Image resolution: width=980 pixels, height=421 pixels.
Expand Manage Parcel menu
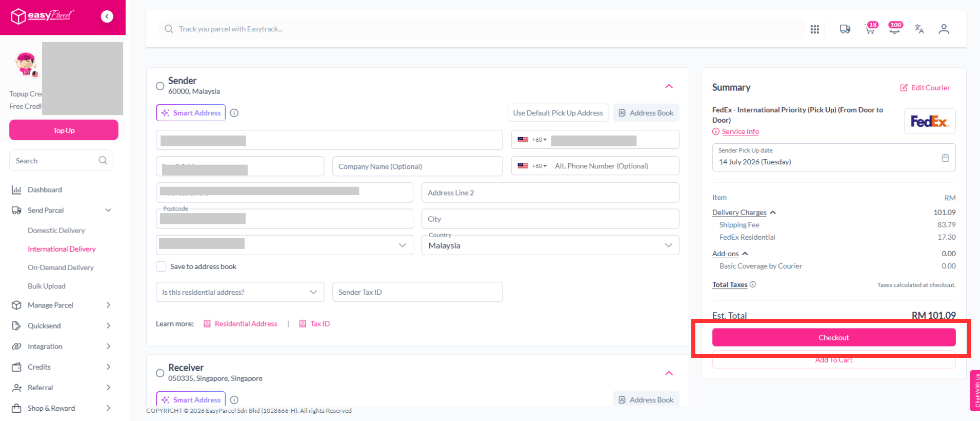tap(62, 305)
